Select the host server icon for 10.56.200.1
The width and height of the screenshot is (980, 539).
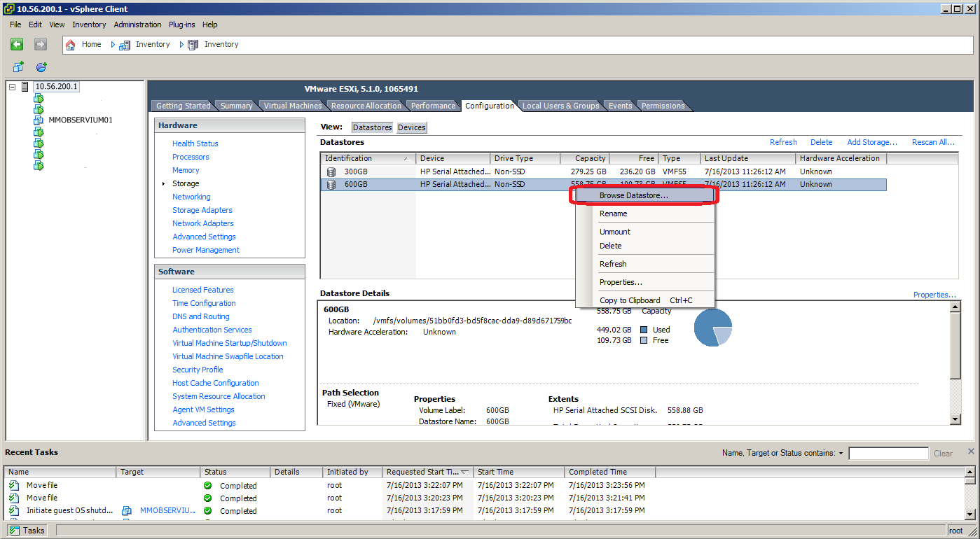coord(26,87)
